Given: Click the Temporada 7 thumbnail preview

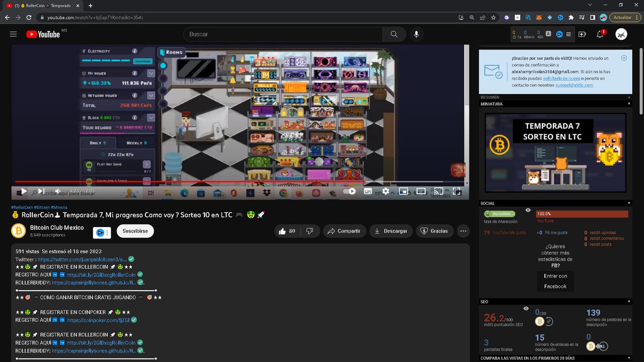Looking at the screenshot, I should 555,153.
